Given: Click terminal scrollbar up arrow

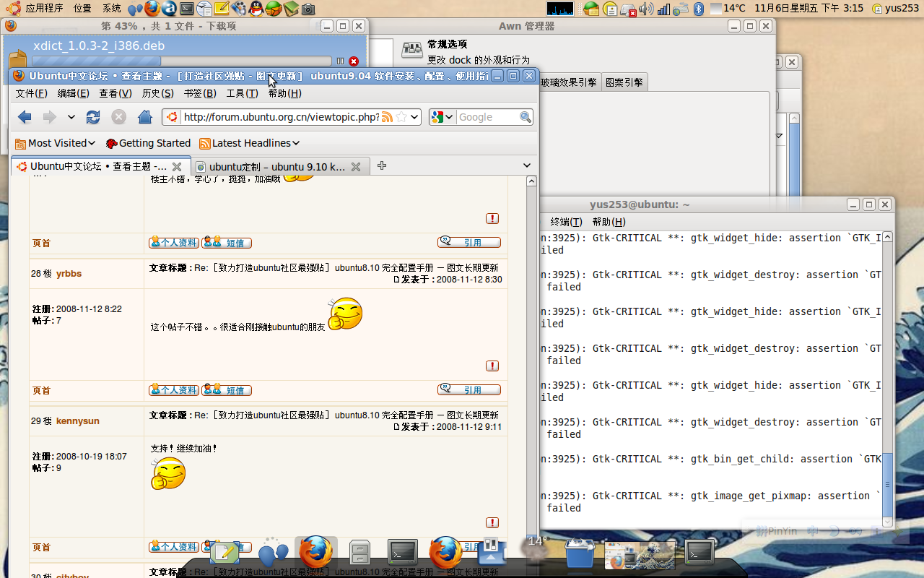Looking at the screenshot, I should click(x=888, y=237).
